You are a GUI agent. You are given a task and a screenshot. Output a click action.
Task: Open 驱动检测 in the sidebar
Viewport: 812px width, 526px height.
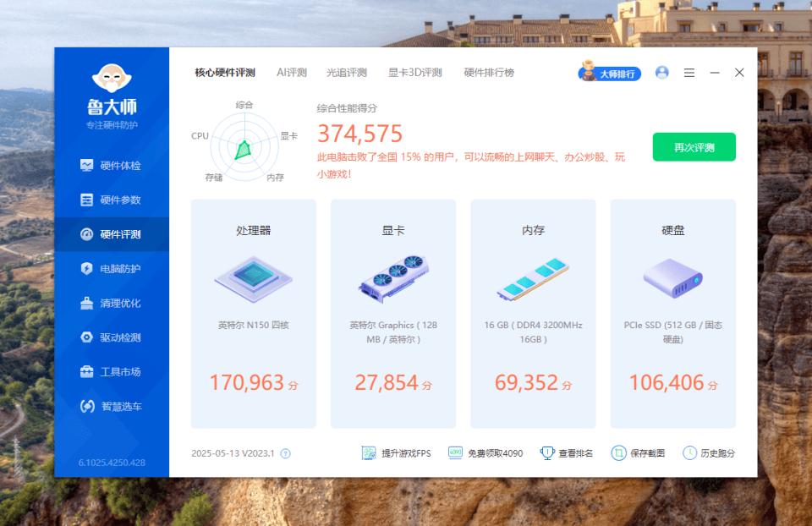(112, 337)
